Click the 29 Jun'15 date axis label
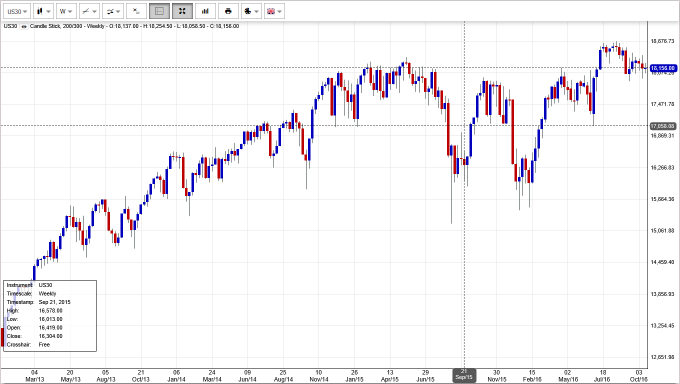 (x=425, y=376)
